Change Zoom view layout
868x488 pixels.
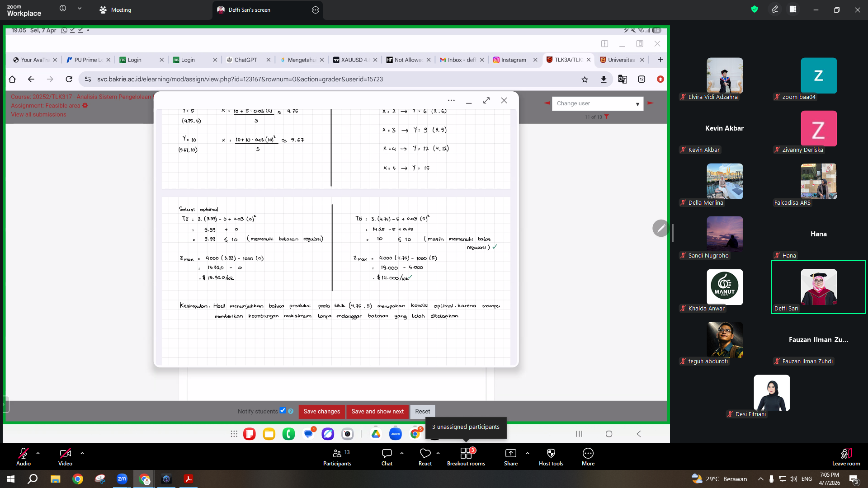793,9
